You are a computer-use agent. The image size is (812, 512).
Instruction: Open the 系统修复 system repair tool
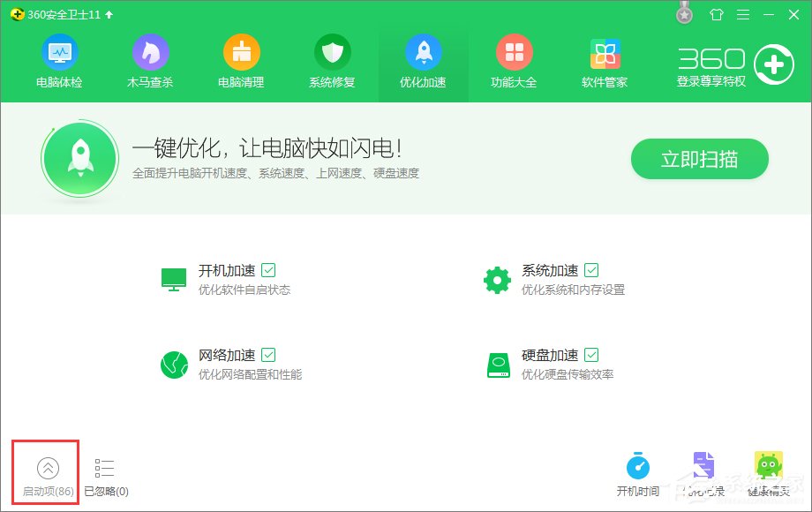pyautogui.click(x=332, y=60)
